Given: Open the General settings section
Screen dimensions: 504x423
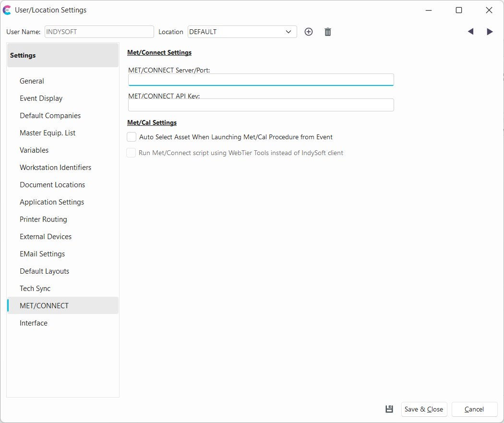Looking at the screenshot, I should point(32,81).
